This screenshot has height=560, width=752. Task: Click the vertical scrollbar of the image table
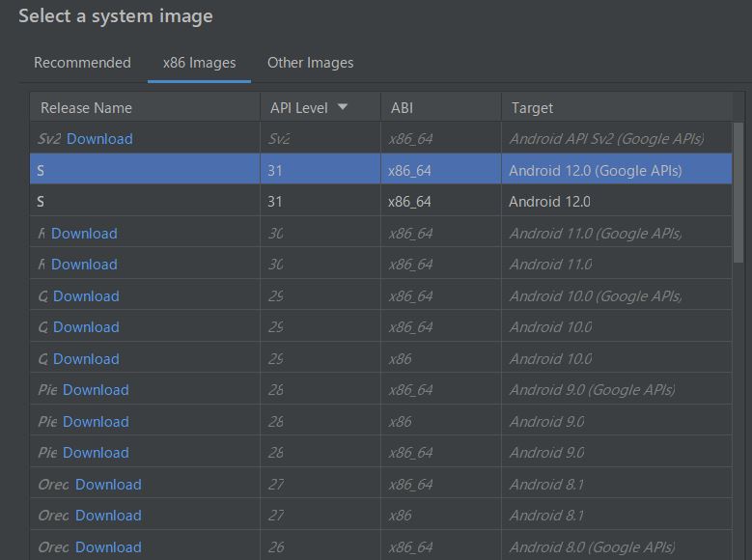(738, 193)
